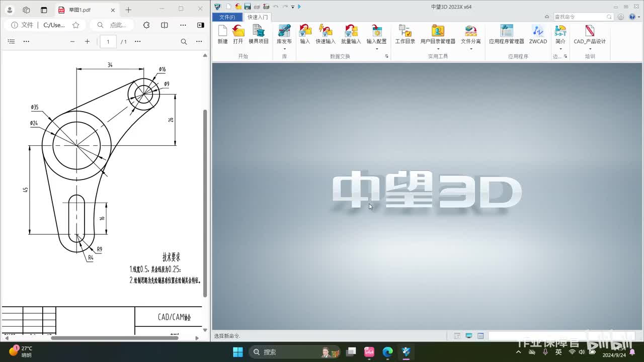Open Edge workspaces icon
Viewport: 644px width, 362px height.
27,10
